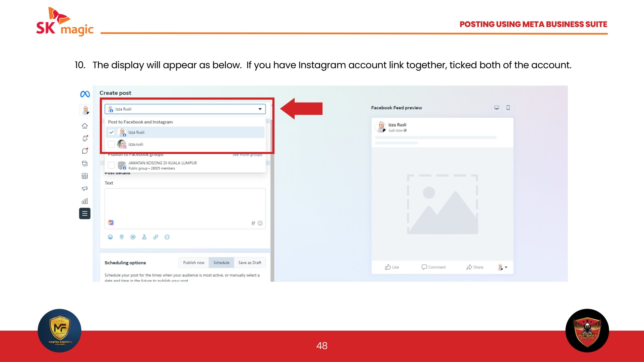Screen dimensions: 644x362
Task: Open the Ads megaphone icon
Action: coord(85,189)
